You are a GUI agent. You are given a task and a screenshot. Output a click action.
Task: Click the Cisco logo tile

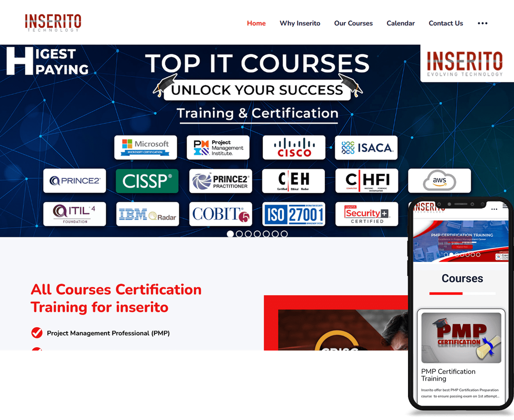pyautogui.click(x=294, y=147)
